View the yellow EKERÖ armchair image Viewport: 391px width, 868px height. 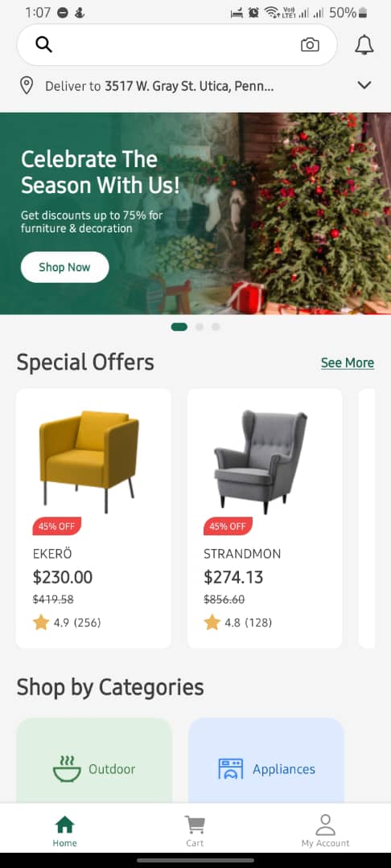[89, 461]
